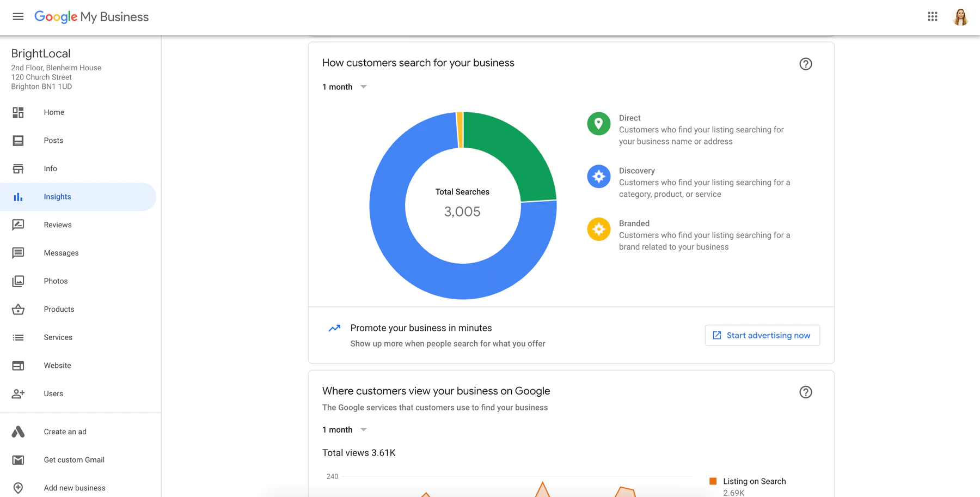The width and height of the screenshot is (980, 497).
Task: Click the Branded legend heading
Action: coord(634,223)
